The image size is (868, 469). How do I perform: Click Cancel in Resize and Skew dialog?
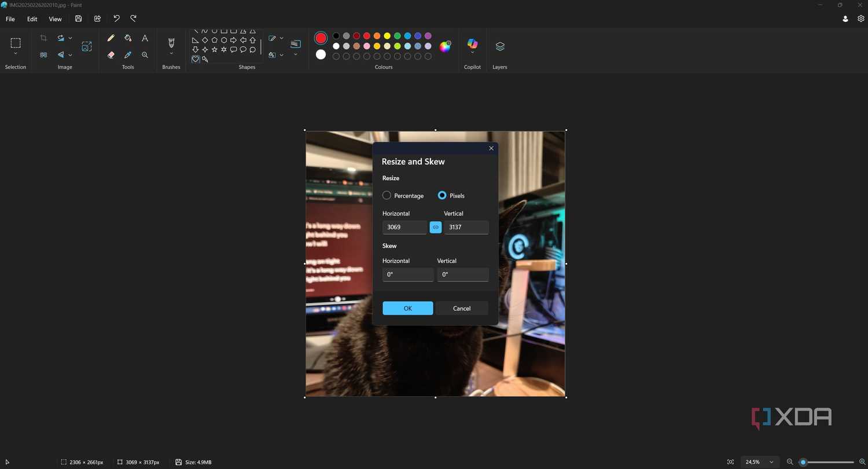(462, 308)
